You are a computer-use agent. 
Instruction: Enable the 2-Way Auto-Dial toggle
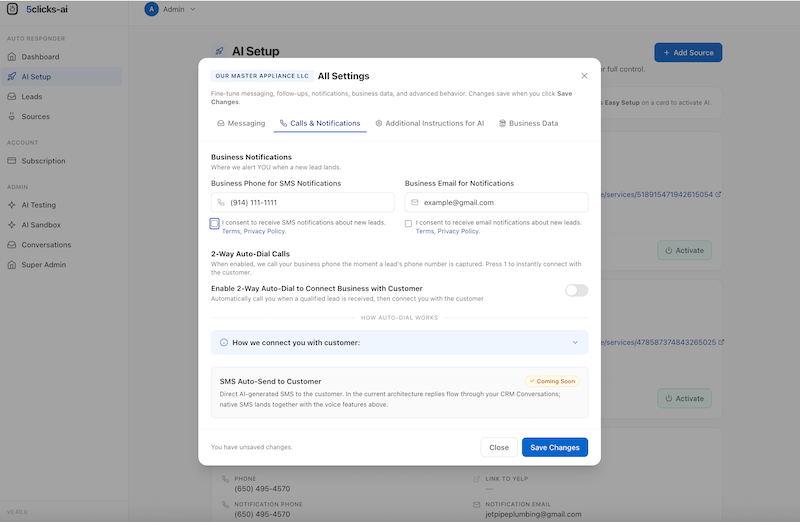576,290
